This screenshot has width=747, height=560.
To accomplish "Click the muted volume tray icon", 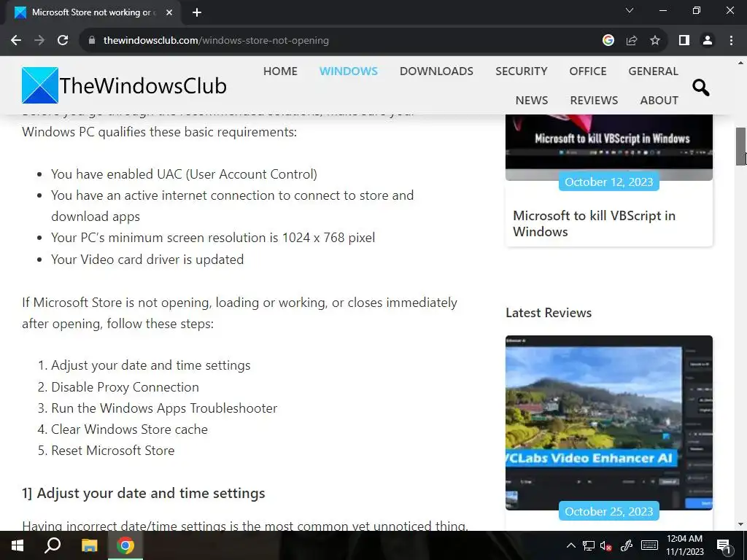I will (606, 545).
